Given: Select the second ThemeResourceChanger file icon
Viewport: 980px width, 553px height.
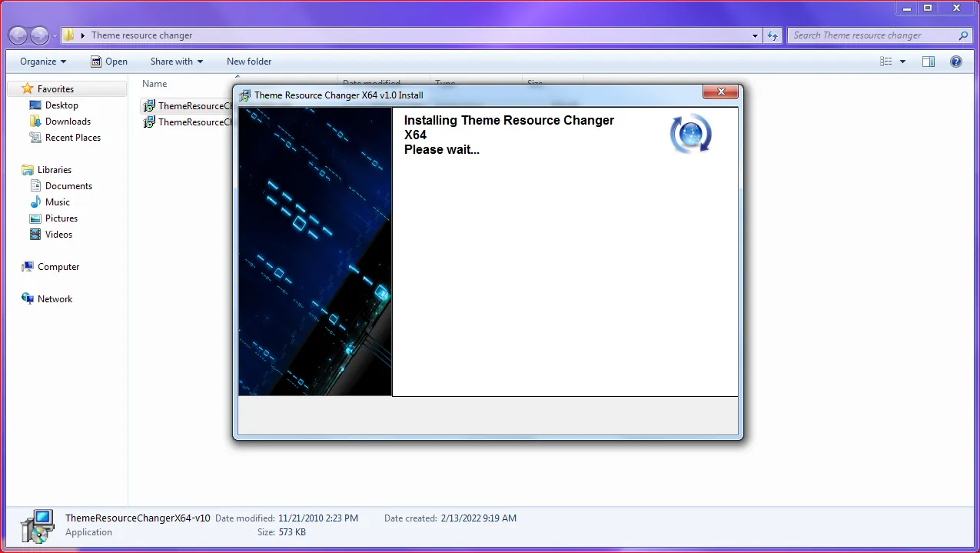Looking at the screenshot, I should coord(150,122).
